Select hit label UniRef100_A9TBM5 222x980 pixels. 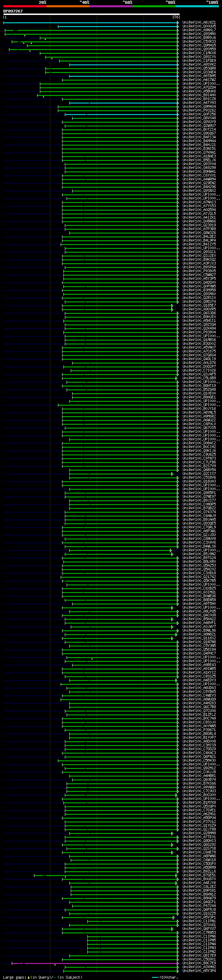coord(199,76)
